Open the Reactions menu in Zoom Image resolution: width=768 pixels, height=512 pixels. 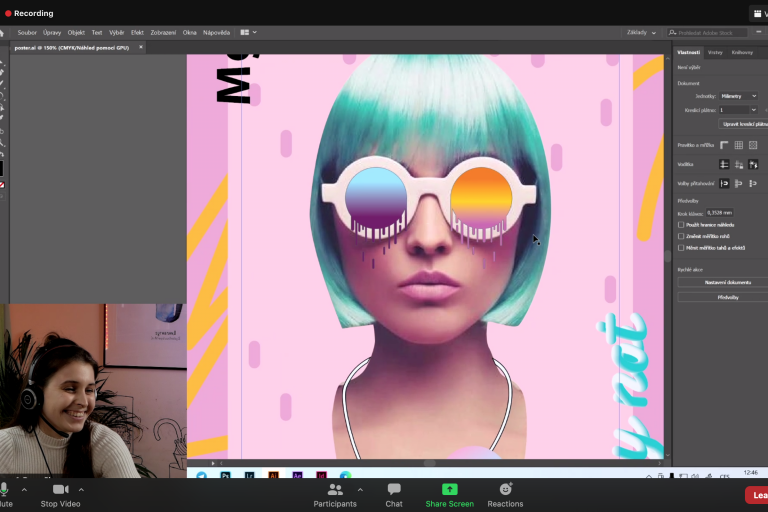click(x=505, y=489)
